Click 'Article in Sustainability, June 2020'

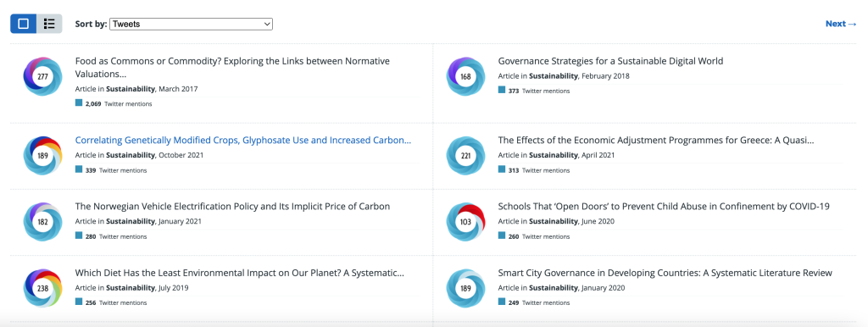coord(556,221)
